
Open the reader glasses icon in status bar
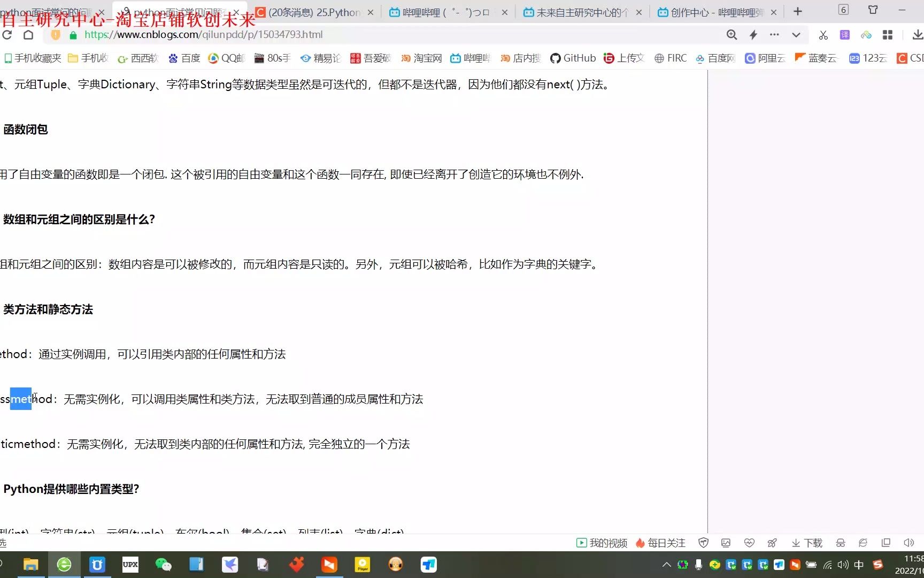coord(840,543)
